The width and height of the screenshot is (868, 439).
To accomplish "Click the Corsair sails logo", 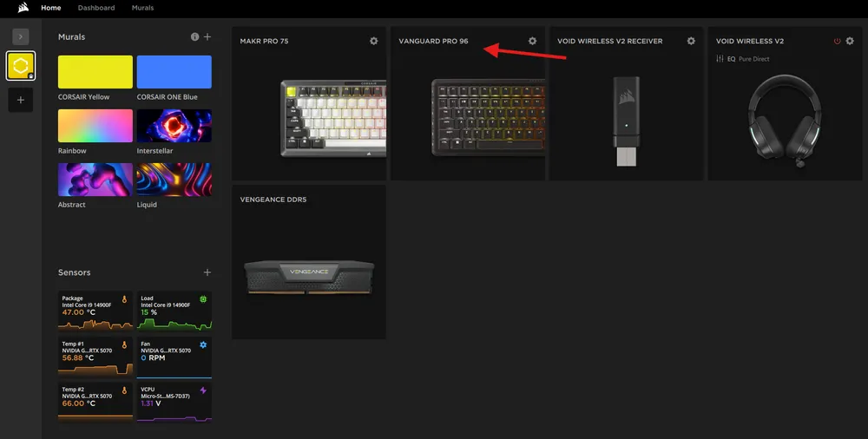I will [x=23, y=8].
